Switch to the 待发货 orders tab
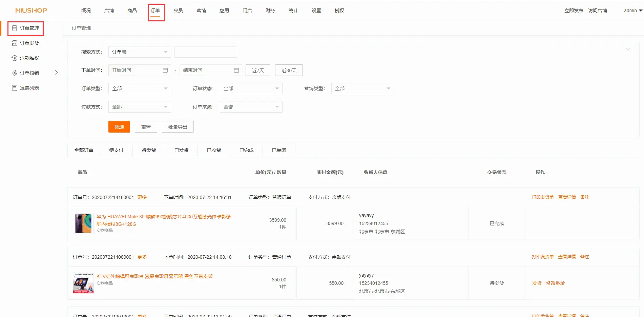644x317 pixels. pyautogui.click(x=149, y=150)
